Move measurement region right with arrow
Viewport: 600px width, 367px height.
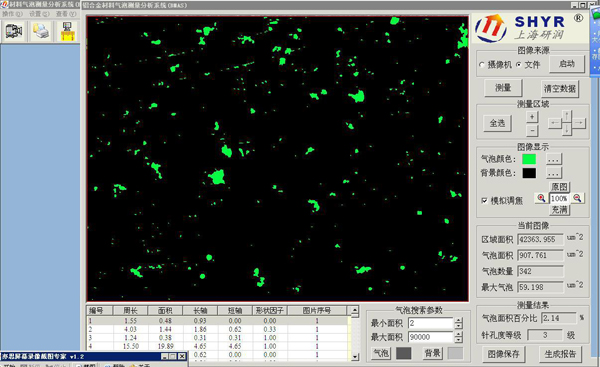coord(579,123)
